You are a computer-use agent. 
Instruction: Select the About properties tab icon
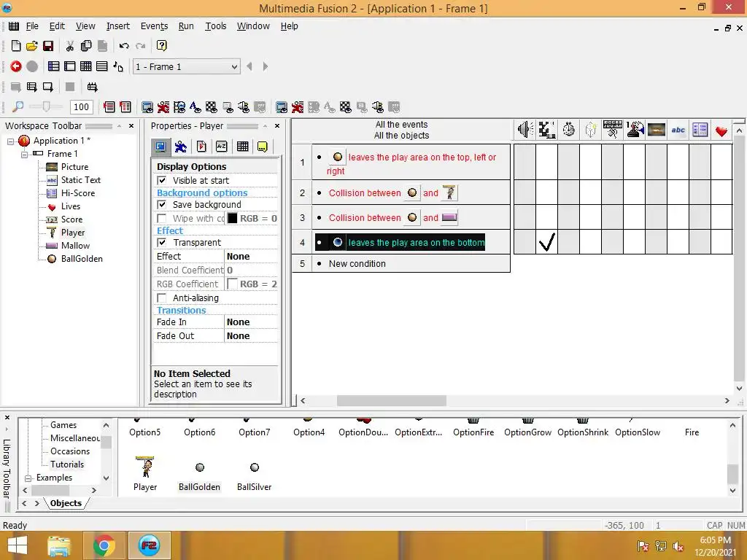(263, 147)
